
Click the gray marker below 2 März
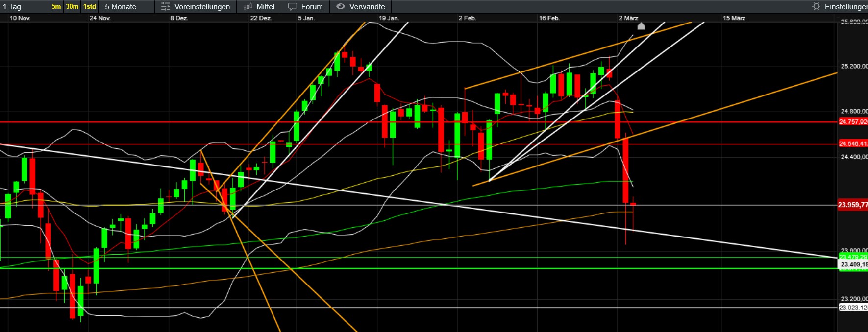click(x=641, y=26)
